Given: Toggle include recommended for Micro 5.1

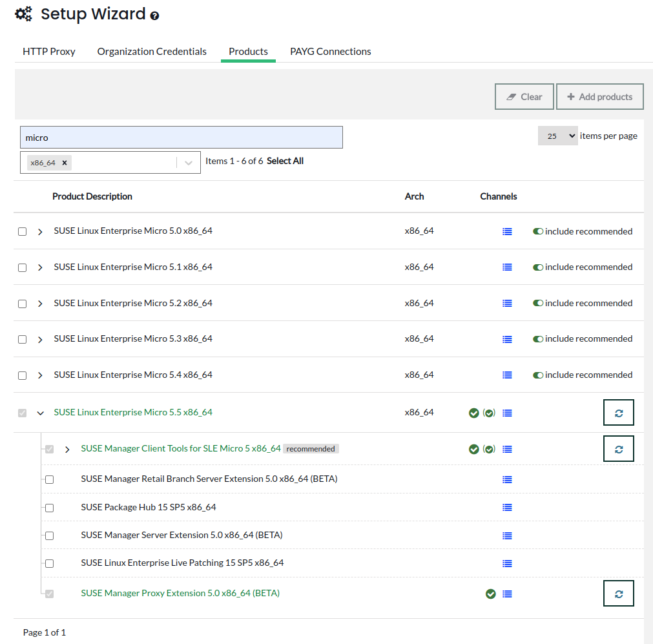Looking at the screenshot, I should pyautogui.click(x=537, y=267).
